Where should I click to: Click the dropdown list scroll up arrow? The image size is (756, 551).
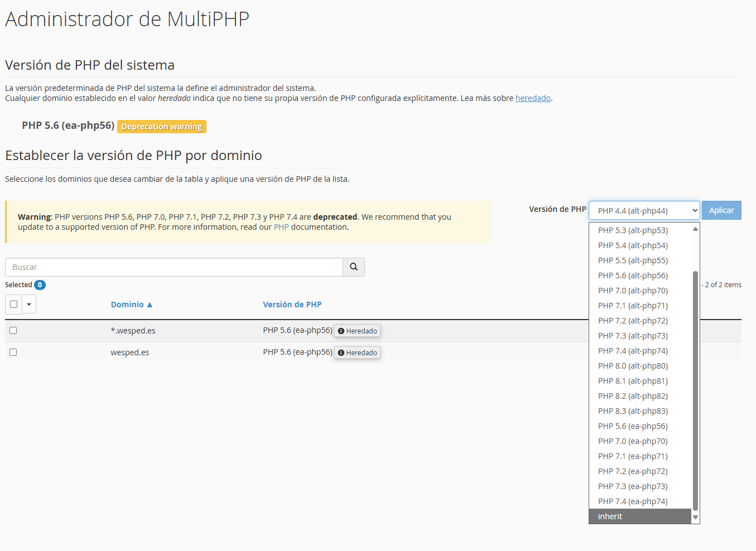pyautogui.click(x=695, y=229)
